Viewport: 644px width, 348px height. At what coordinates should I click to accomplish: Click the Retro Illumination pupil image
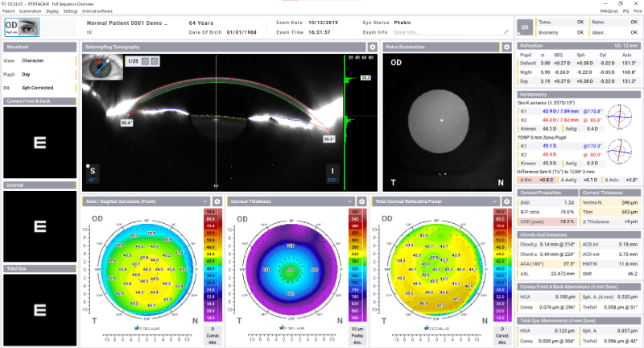coord(439,121)
